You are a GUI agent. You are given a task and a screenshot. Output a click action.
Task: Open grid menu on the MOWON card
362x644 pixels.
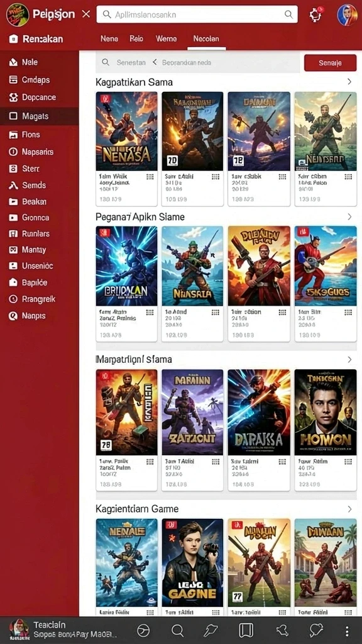(348, 462)
